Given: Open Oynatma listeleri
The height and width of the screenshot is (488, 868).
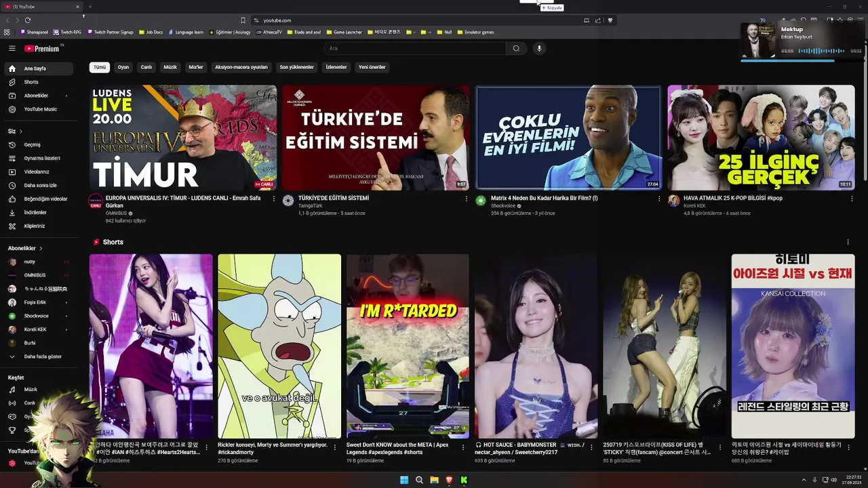Looking at the screenshot, I should pos(38,158).
